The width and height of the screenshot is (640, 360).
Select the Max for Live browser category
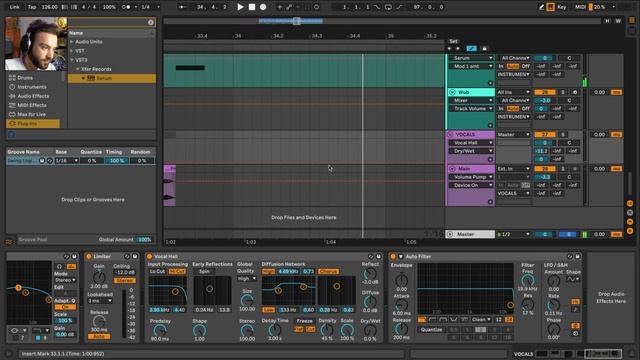(x=31, y=114)
